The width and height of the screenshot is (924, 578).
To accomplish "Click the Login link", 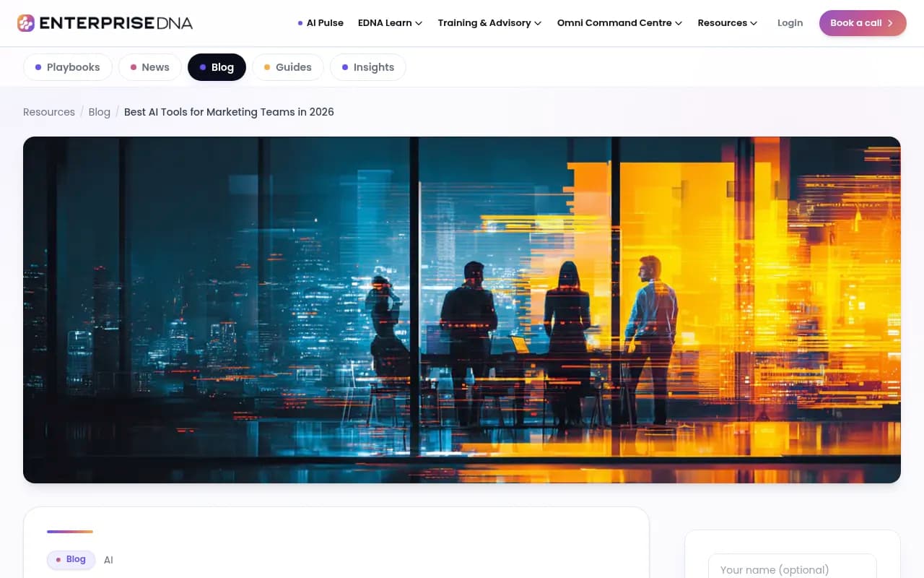I will pyautogui.click(x=790, y=23).
